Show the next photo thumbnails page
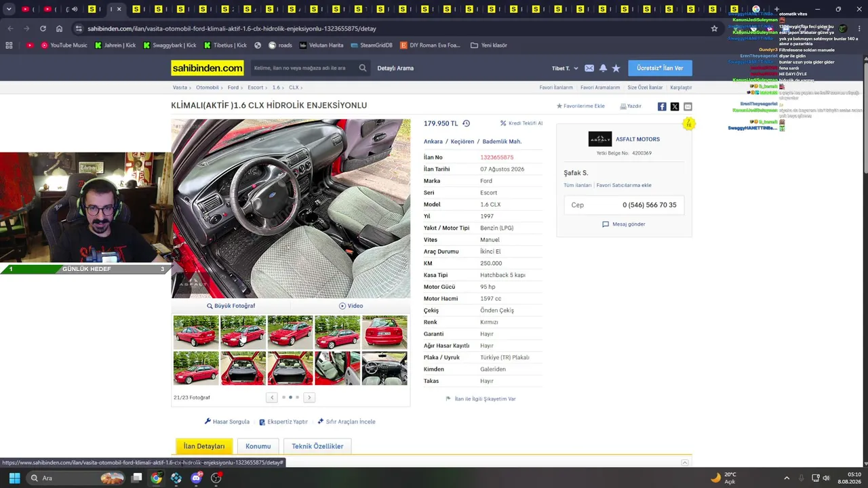This screenshot has height=488, width=868. click(309, 397)
